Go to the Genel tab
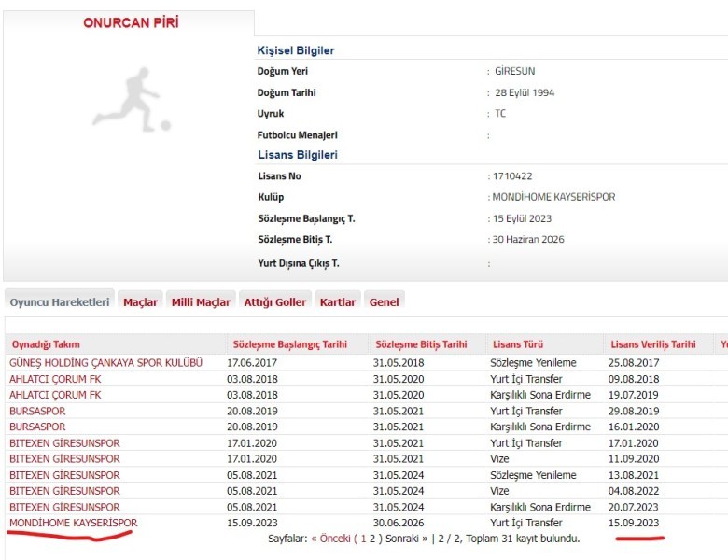This screenshot has width=728, height=560. [384, 302]
